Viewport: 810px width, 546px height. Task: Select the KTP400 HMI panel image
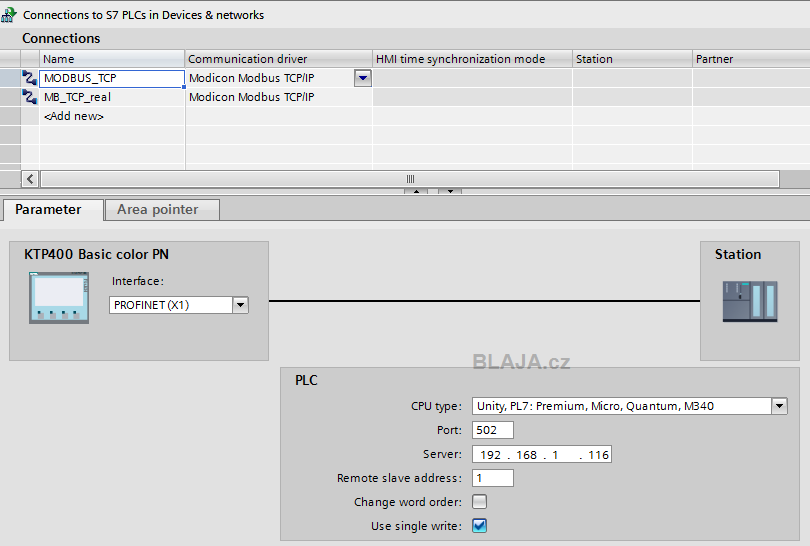(59, 298)
